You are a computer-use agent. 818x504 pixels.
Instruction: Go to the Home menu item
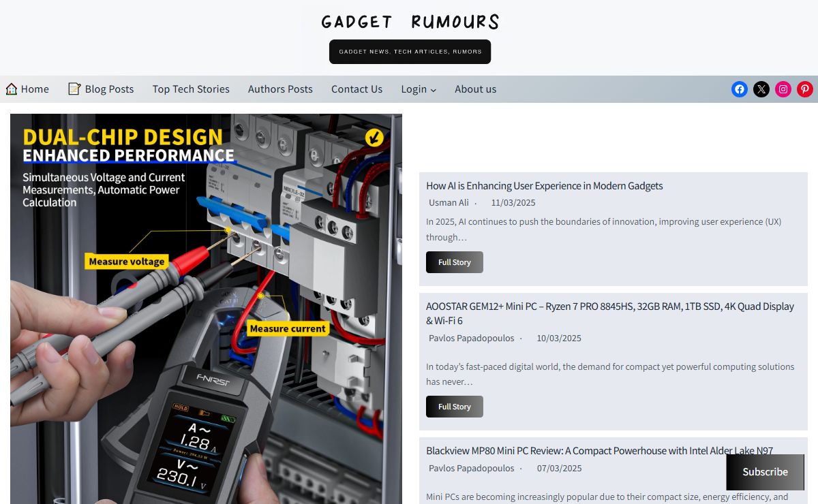click(35, 89)
